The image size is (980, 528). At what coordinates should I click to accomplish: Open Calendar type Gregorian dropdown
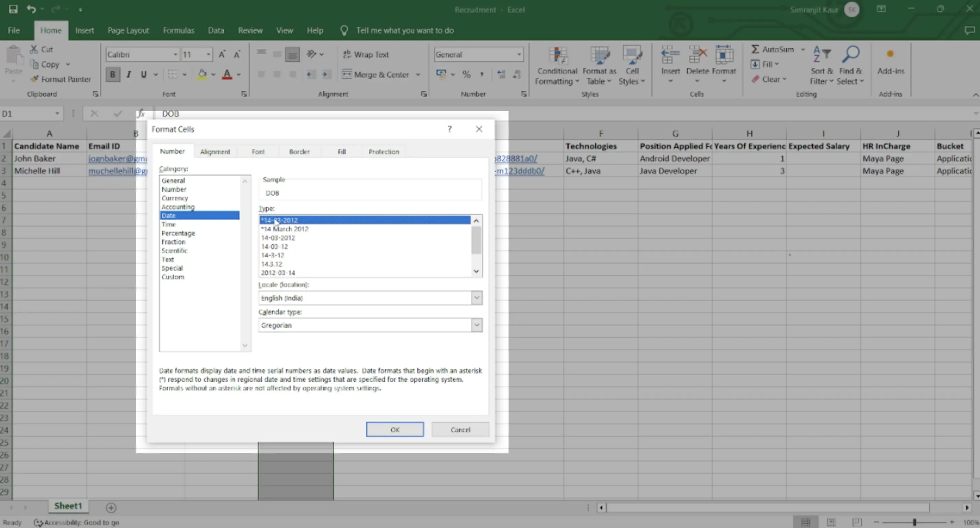click(477, 325)
